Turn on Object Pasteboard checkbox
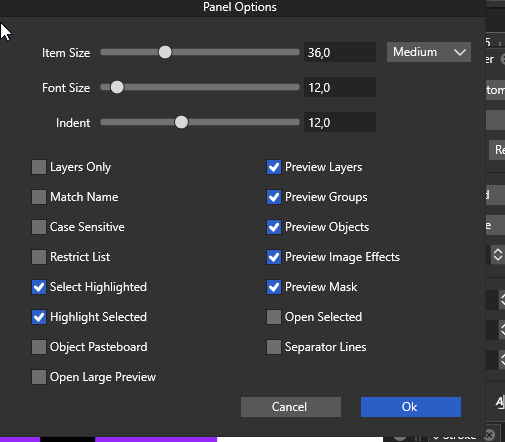Image resolution: width=505 pixels, height=442 pixels. click(39, 347)
